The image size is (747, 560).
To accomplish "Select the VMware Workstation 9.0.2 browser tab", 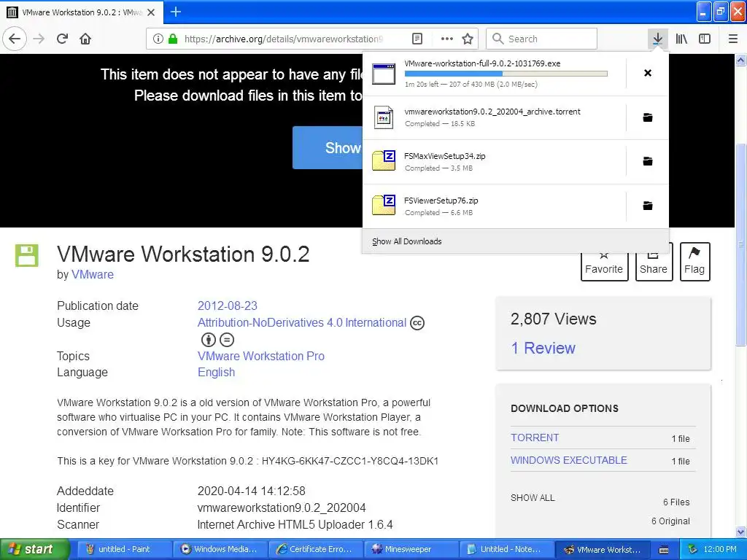I will tap(82, 12).
